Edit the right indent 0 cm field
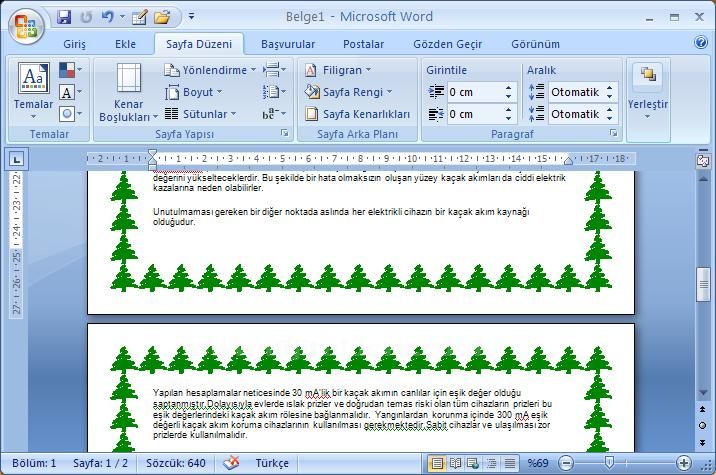Screen dimensions: 716x475 pos(474,114)
